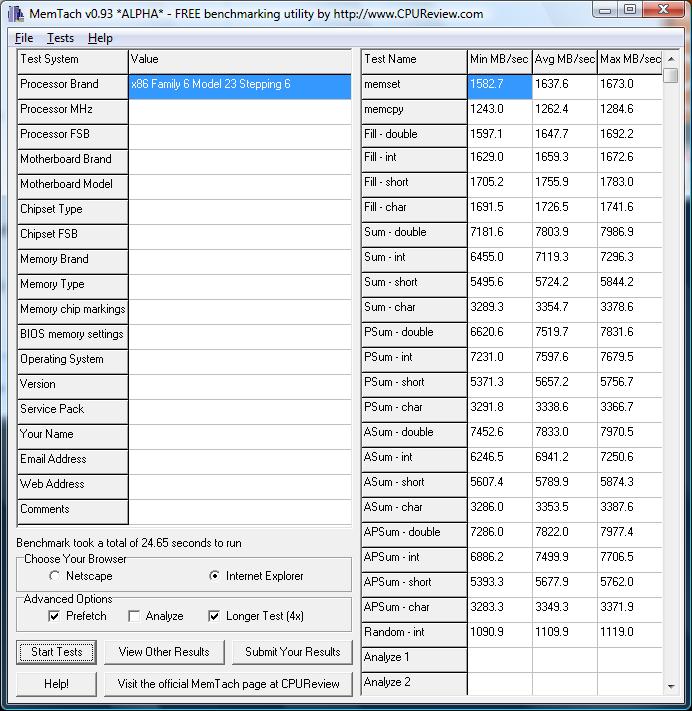Viewport: 692px width, 711px height.
Task: Close the MemTach window
Action: tap(663, 10)
